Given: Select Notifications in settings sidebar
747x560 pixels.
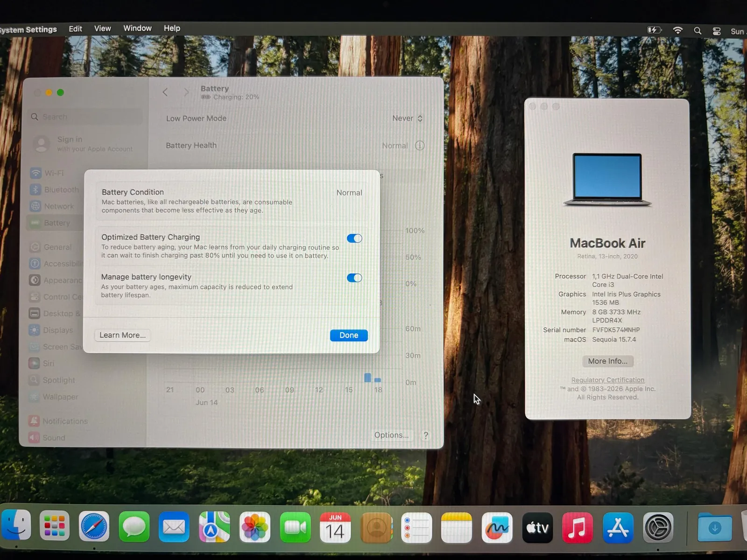Looking at the screenshot, I should coord(58,421).
